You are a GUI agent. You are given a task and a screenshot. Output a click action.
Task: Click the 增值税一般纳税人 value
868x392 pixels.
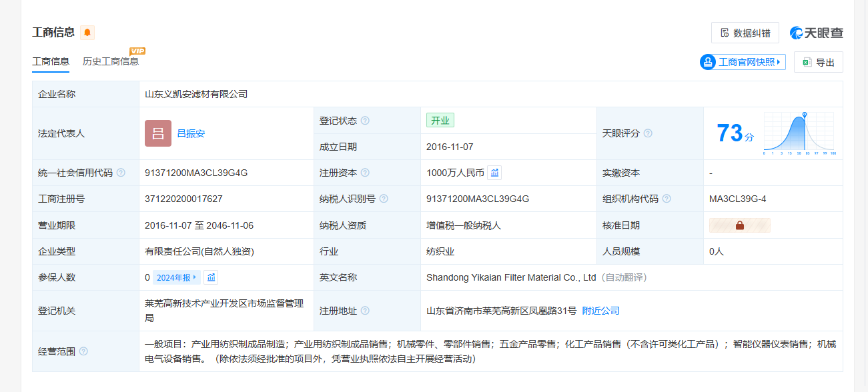[464, 225]
